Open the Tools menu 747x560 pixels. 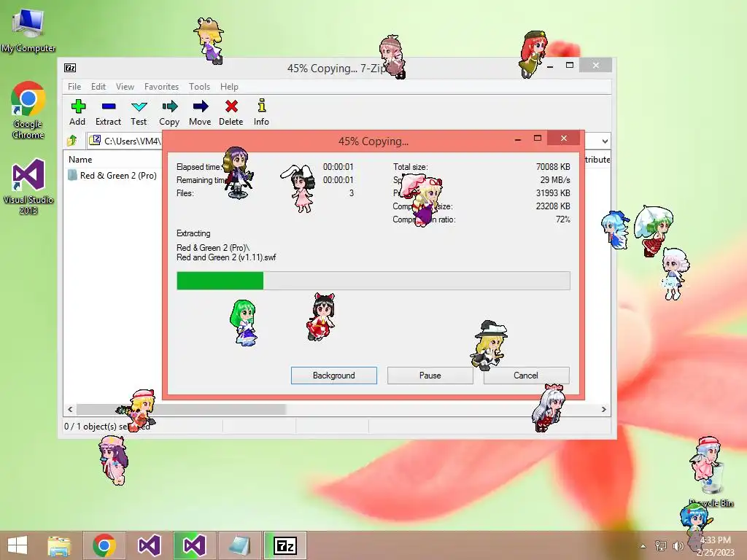(x=199, y=87)
